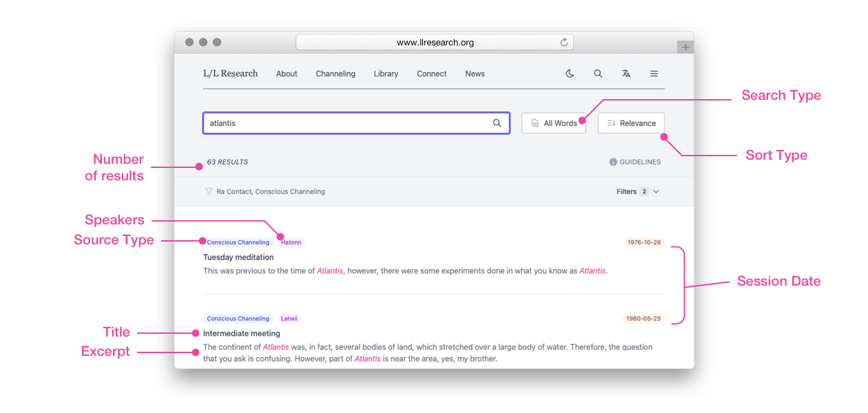Open the Intermediate meeting result
The image size is (868, 413).
[241, 334]
